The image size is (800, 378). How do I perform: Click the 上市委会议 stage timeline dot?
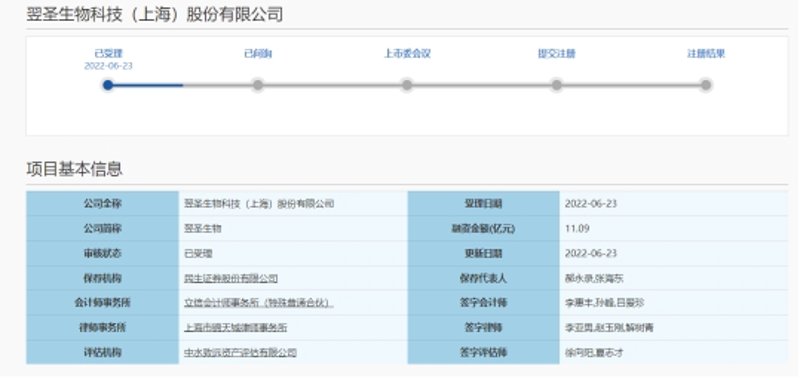407,85
